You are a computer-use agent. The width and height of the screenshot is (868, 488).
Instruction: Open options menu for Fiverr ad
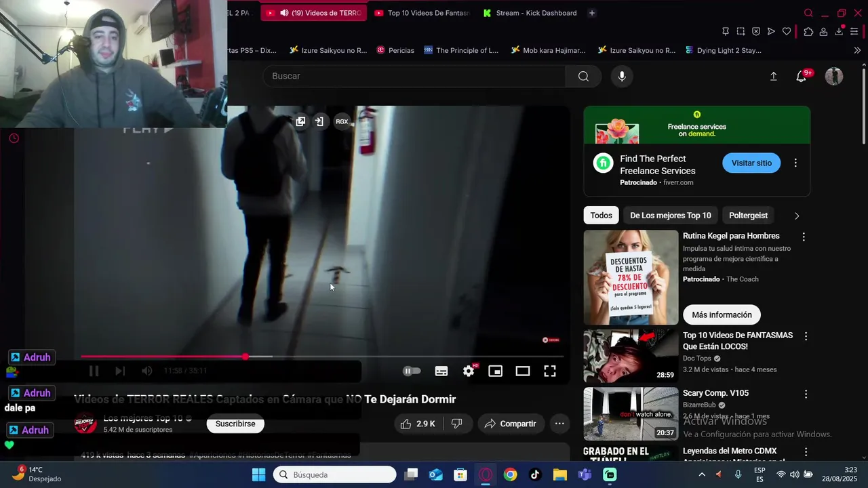click(795, 163)
